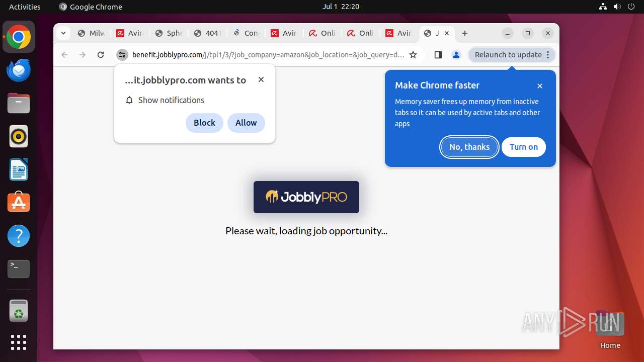
Task: Switch to the 404 tab
Action: tap(207, 33)
